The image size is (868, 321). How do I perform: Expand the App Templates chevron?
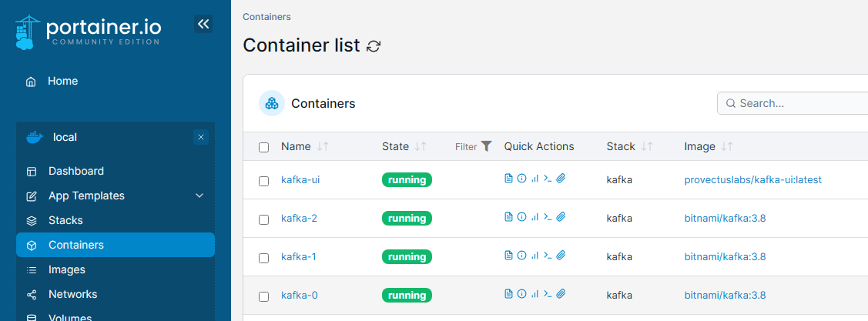(x=199, y=196)
